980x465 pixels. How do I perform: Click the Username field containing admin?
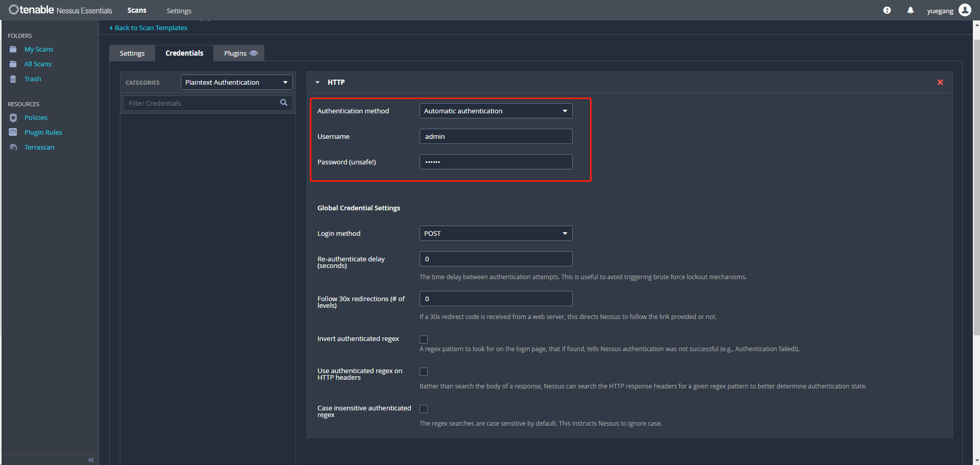coord(496,136)
